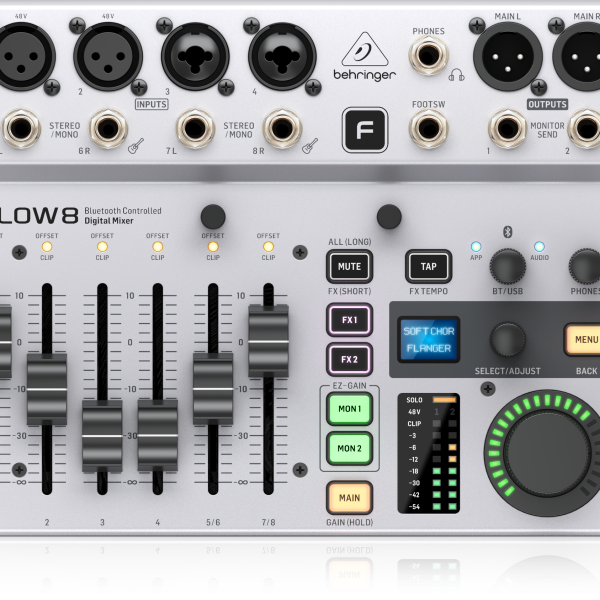This screenshot has height=600, width=600.
Task: Click the channel 5/6 OFFSET/CLIP LED
Action: pos(213,246)
